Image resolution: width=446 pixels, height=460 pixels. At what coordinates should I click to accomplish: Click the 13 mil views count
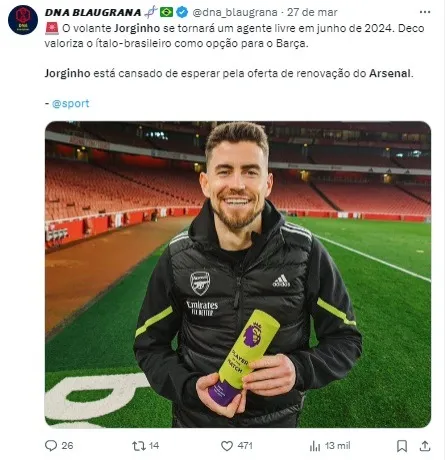pos(337,446)
